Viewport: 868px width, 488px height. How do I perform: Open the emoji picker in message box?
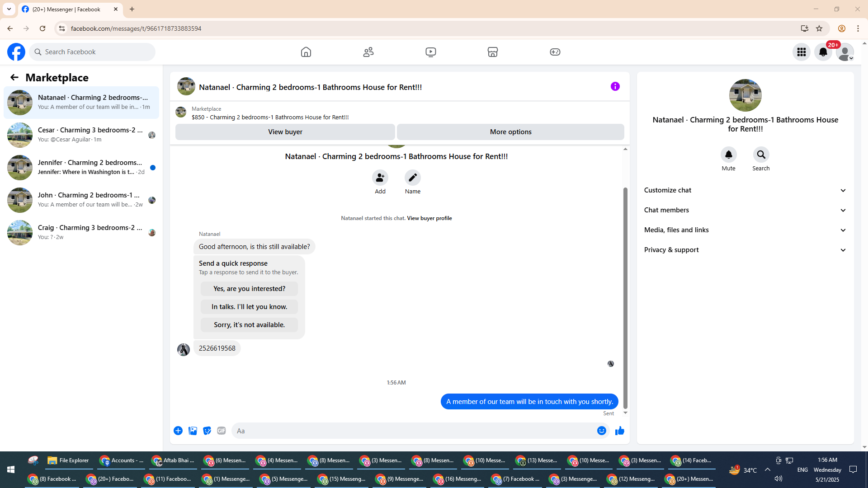coord(601,431)
